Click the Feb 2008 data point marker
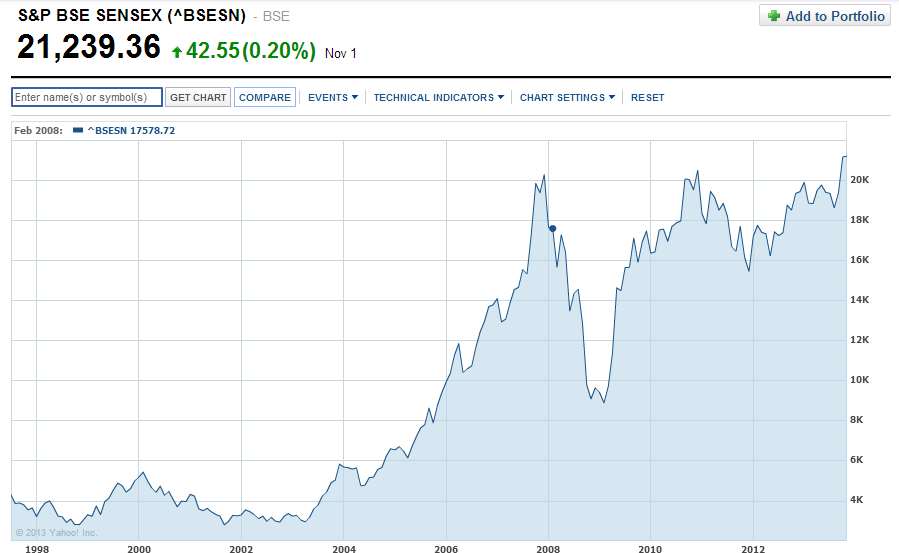The width and height of the screenshot is (899, 553). pyautogui.click(x=553, y=229)
